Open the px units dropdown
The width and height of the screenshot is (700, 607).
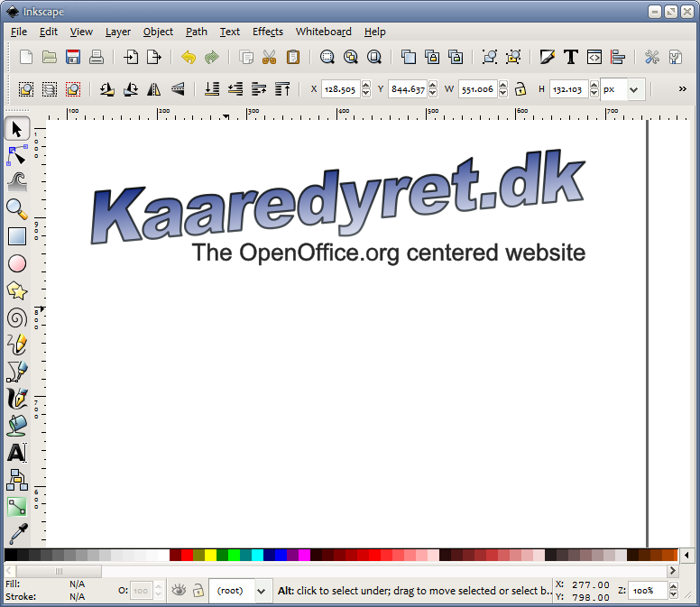(633, 89)
